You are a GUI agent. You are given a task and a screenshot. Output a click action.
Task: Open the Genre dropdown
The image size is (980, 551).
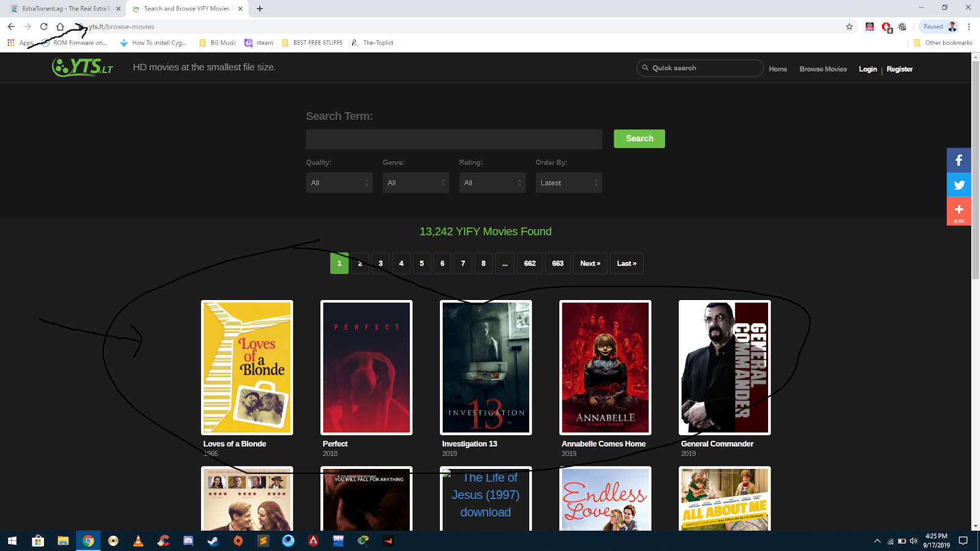(415, 182)
